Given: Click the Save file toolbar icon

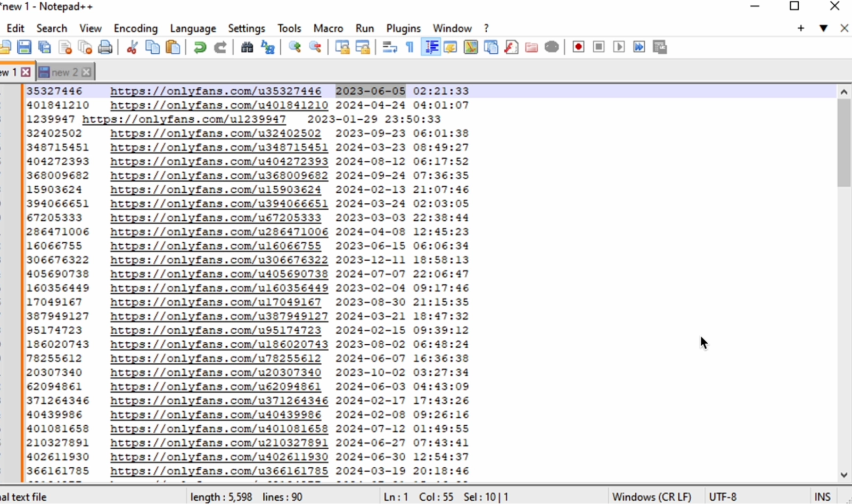Looking at the screenshot, I should [x=24, y=47].
